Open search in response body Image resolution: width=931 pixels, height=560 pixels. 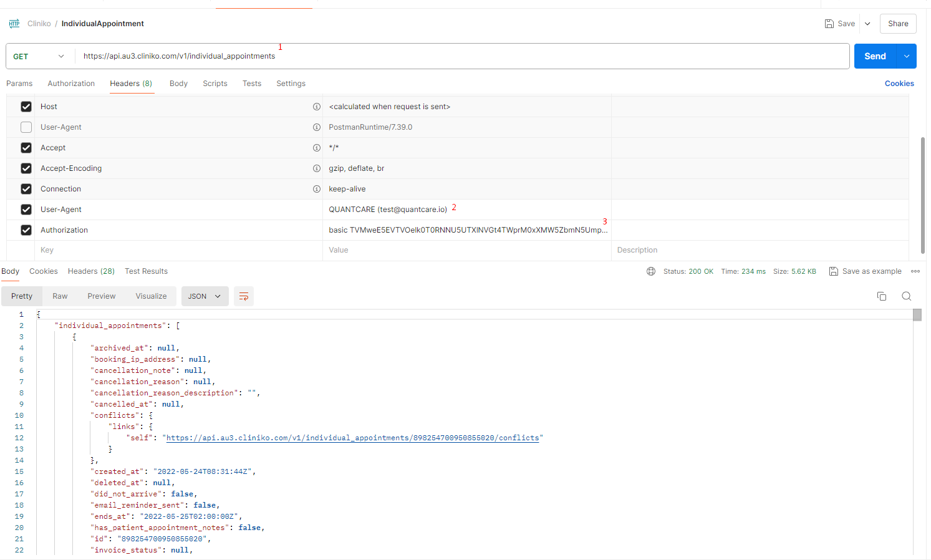pyautogui.click(x=907, y=296)
